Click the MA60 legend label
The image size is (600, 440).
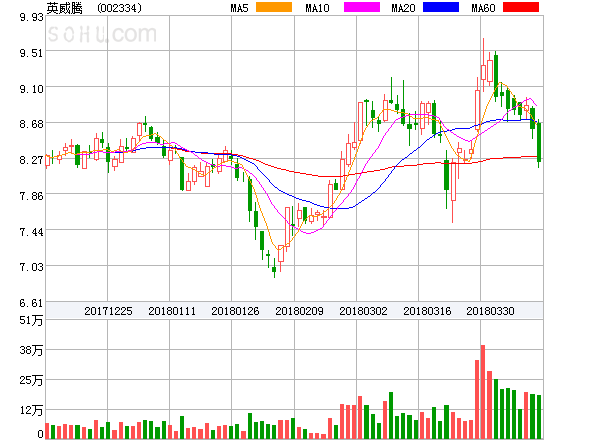point(483,8)
